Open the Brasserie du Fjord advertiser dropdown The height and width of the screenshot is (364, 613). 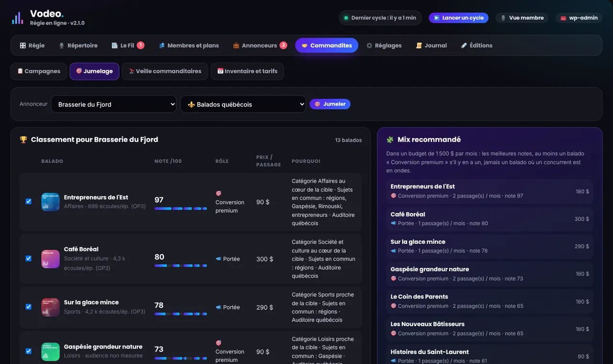pyautogui.click(x=114, y=104)
